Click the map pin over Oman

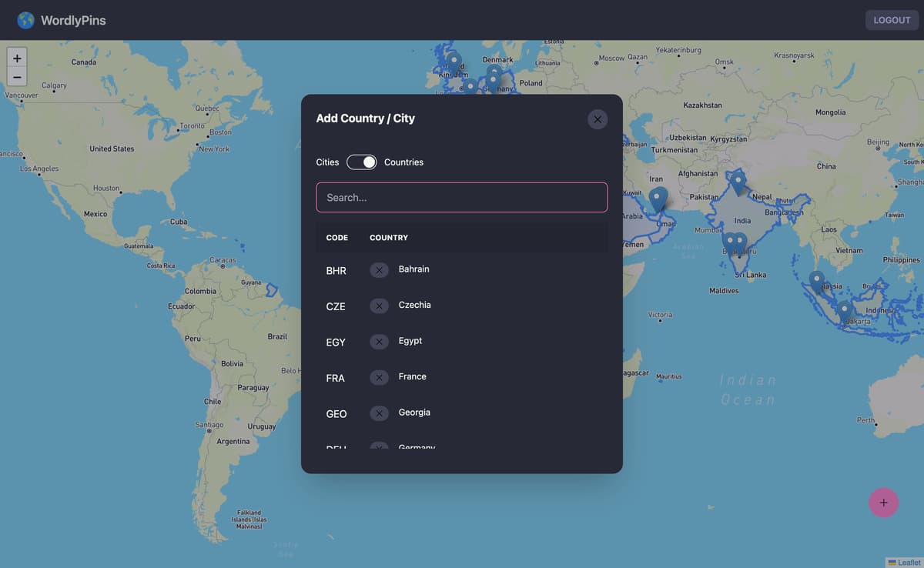(x=658, y=199)
